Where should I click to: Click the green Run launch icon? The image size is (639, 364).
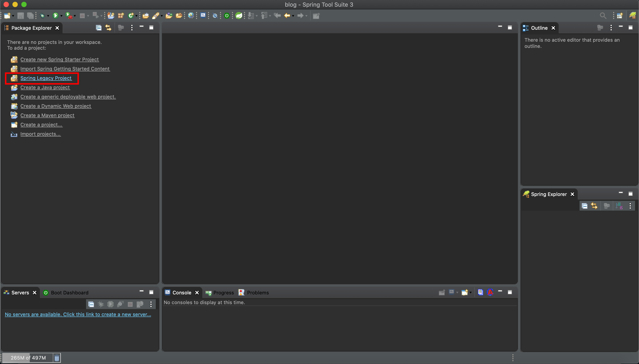pyautogui.click(x=55, y=16)
